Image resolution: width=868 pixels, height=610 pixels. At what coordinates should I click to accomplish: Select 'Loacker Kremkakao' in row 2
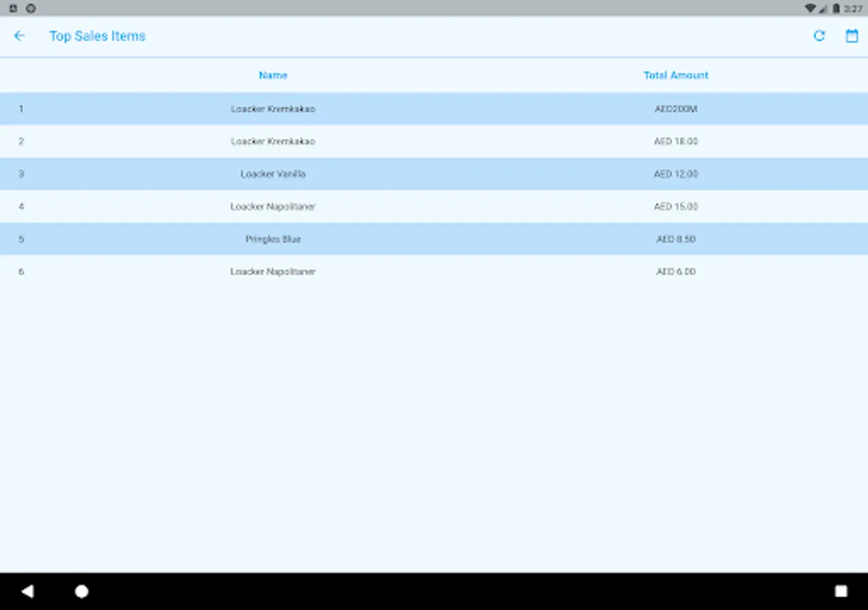pyautogui.click(x=273, y=141)
